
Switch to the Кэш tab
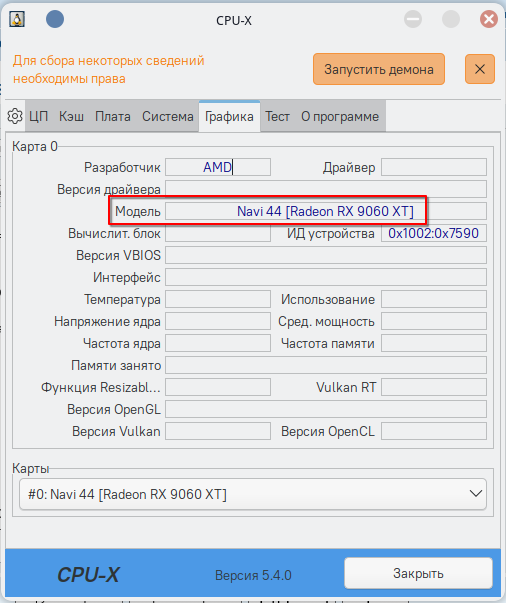tap(72, 116)
